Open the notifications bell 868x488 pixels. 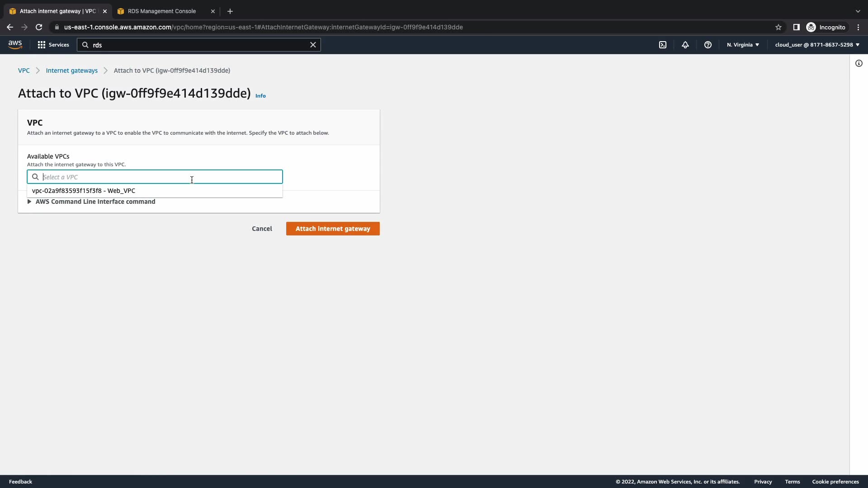pyautogui.click(x=685, y=45)
